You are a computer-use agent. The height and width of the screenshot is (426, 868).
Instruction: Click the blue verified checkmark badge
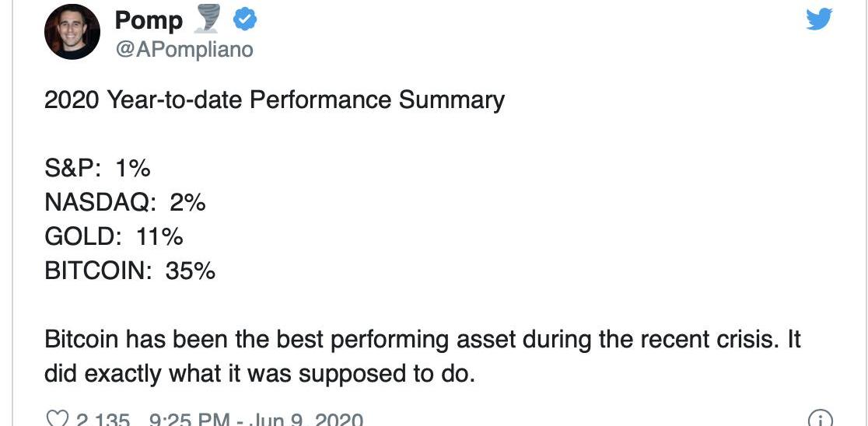244,20
